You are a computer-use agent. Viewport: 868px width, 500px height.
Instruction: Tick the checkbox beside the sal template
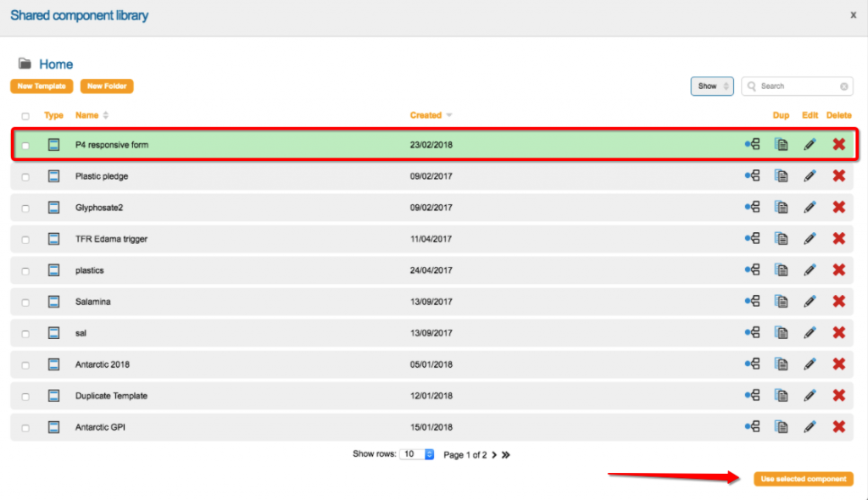pyautogui.click(x=25, y=334)
